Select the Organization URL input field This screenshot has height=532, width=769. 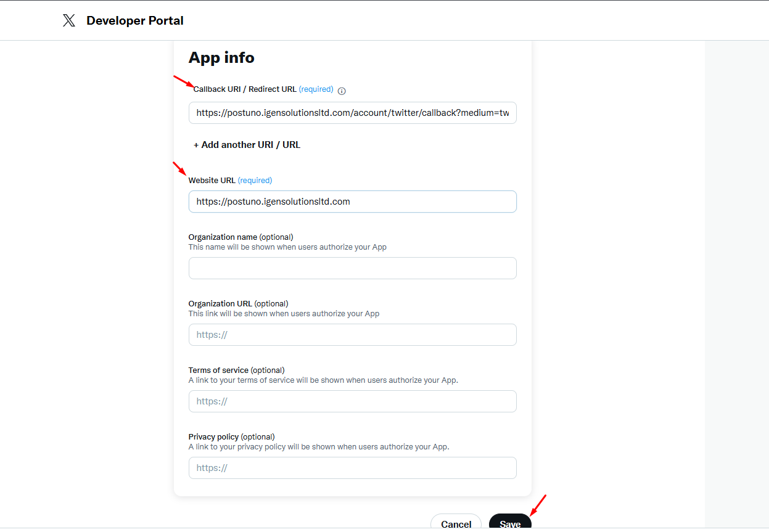[x=352, y=335]
